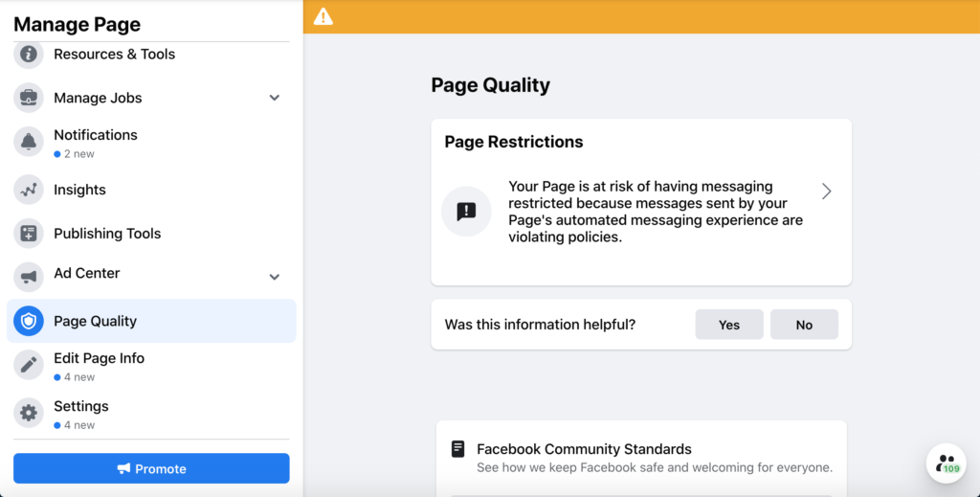980x497 pixels.
Task: Click the Manage Page sidebar title
Action: (77, 24)
